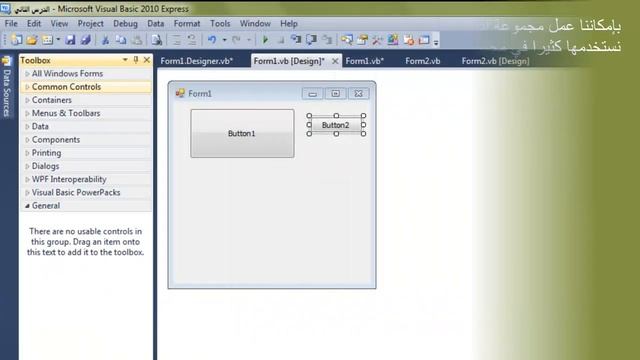Open the Tools menu
This screenshot has height=360, width=640.
(220, 24)
